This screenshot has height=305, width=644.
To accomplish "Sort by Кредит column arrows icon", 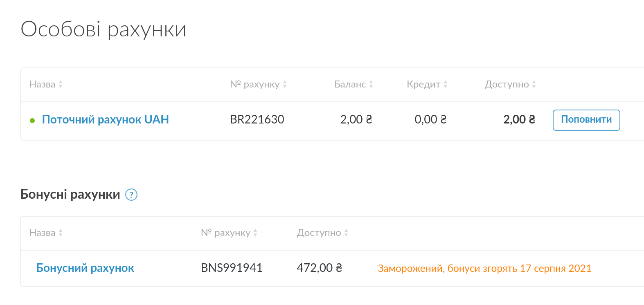I will tap(446, 84).
